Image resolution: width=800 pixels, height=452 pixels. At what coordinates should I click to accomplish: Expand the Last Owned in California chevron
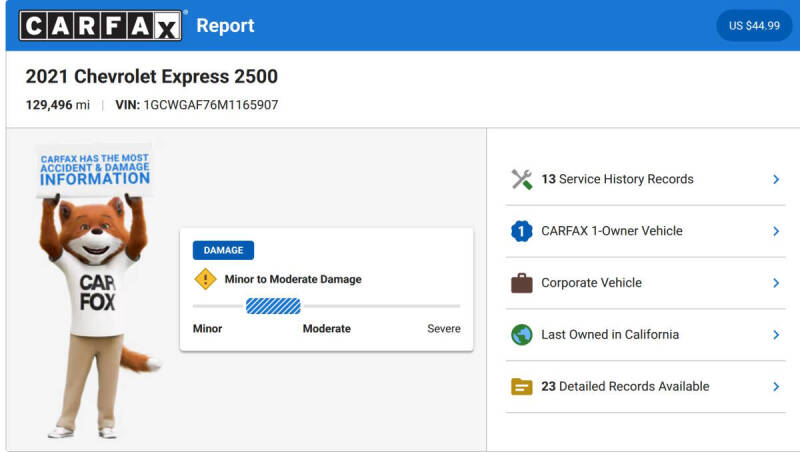pyautogui.click(x=776, y=335)
